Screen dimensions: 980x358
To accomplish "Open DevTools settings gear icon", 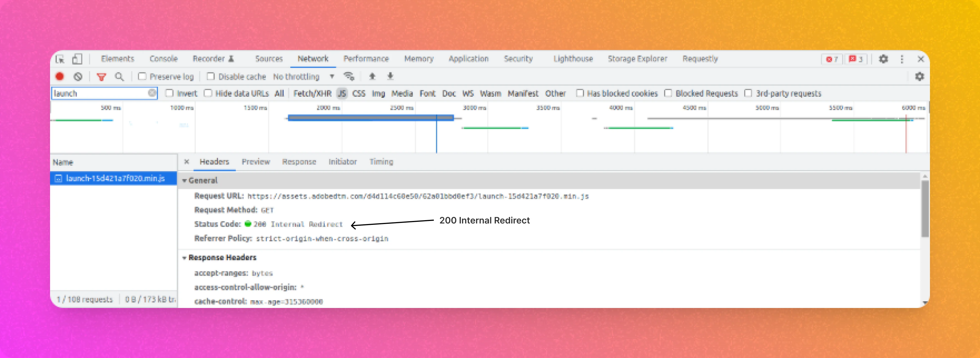I will (883, 59).
